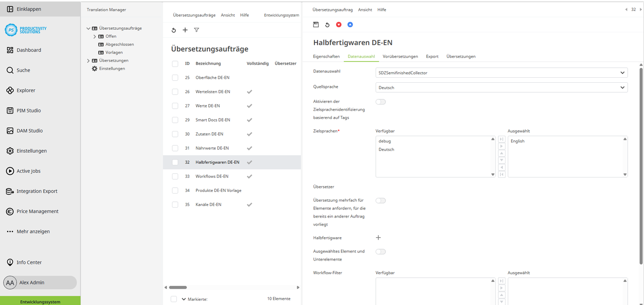This screenshot has height=305, width=644.
Task: Click the Refresh icon in the detail toolbar
Action: tap(327, 24)
